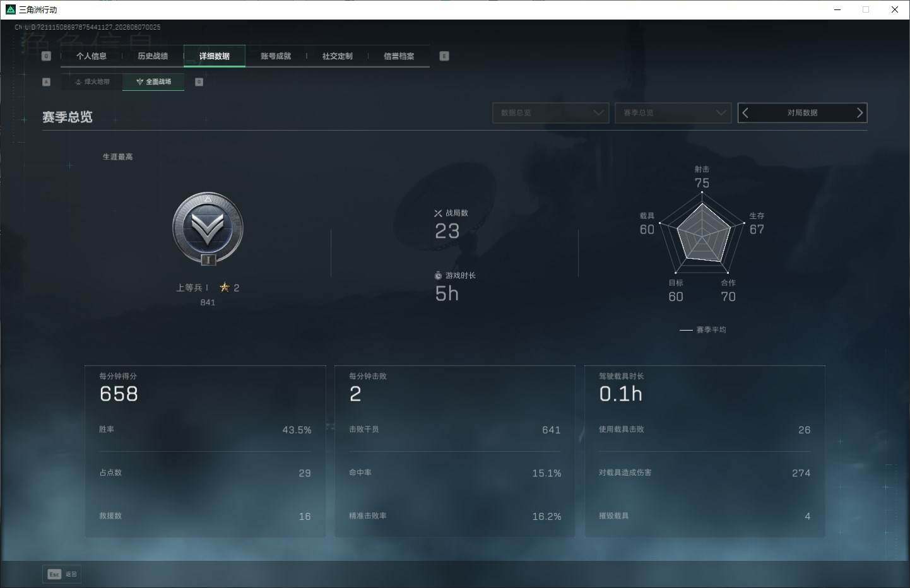The width and height of the screenshot is (910, 588).
Task: Click the 摧毁载具 4 row
Action: (x=705, y=516)
